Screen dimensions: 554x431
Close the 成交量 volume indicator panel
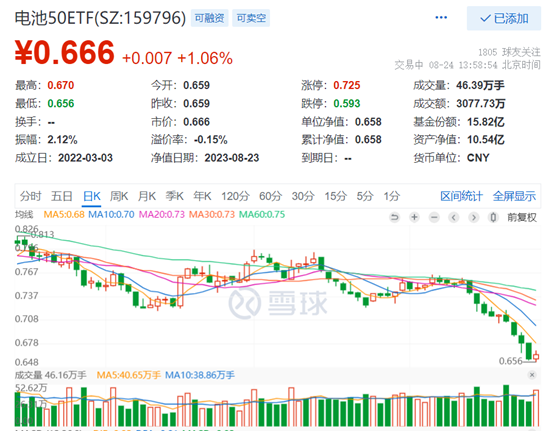click(532, 375)
